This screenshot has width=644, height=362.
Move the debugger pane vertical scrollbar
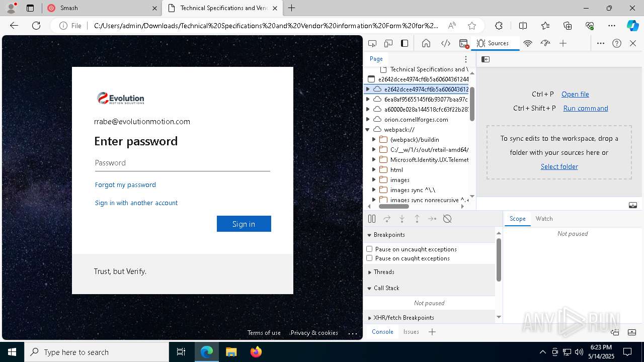tap(499, 260)
